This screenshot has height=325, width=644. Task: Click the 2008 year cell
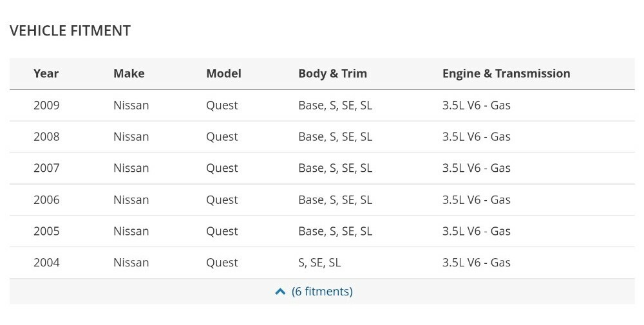point(46,136)
